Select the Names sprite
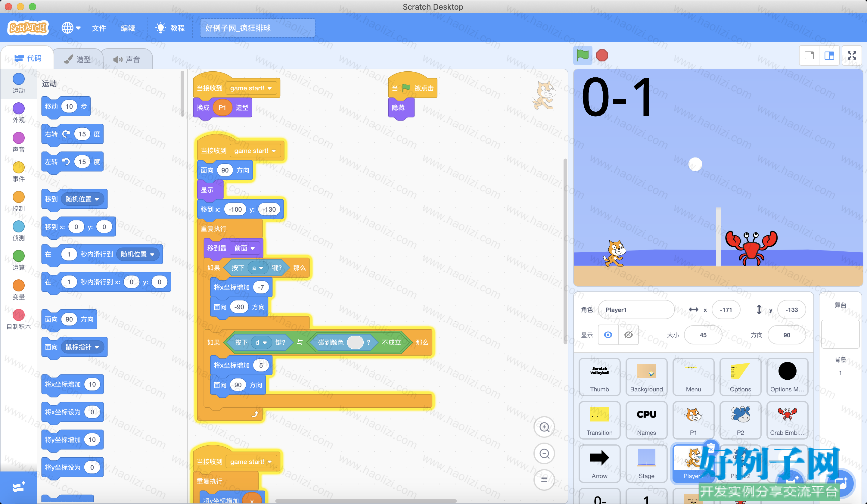867x504 pixels. [646, 420]
